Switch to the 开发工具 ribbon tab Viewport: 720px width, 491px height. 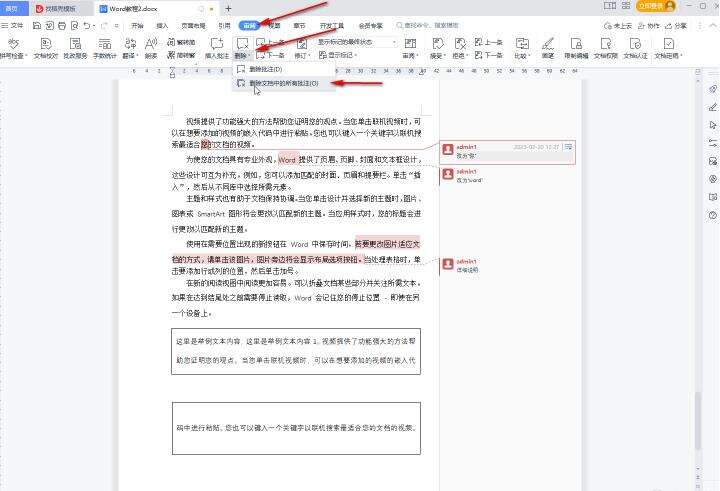(331, 26)
